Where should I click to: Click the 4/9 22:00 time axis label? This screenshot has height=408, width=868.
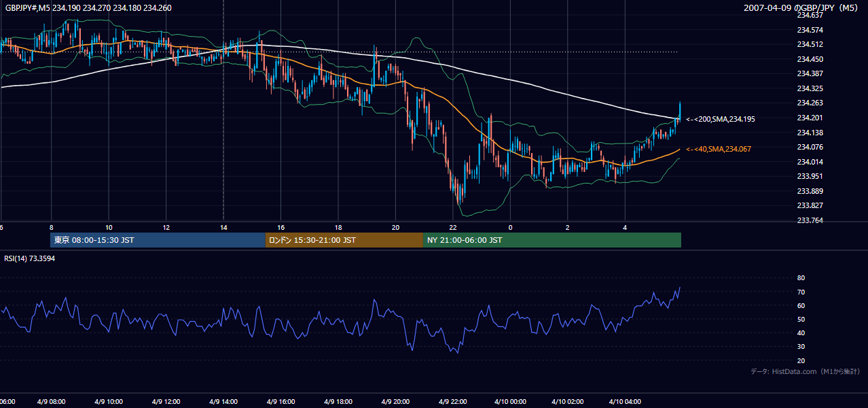click(453, 402)
